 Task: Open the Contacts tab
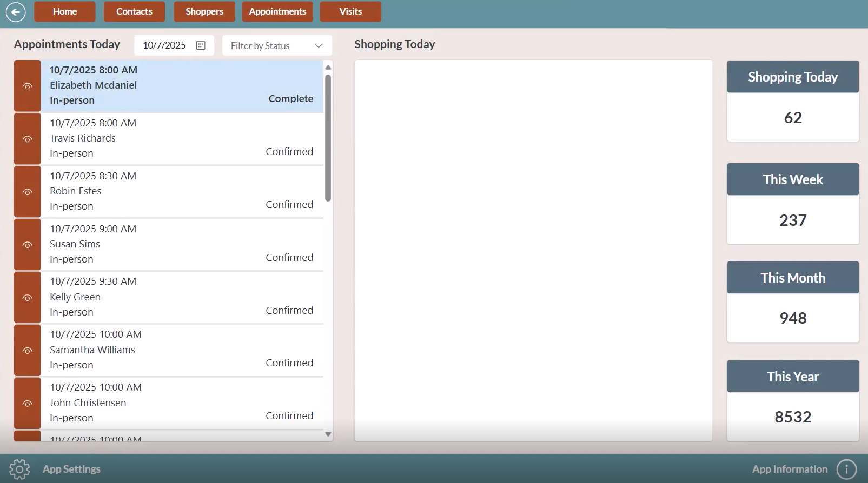tap(134, 11)
